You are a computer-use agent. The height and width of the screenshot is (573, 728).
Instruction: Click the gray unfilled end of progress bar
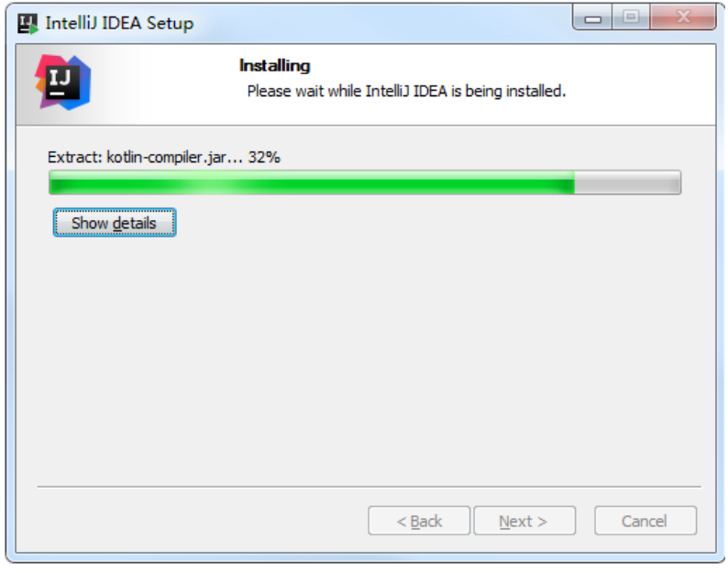[628, 182]
